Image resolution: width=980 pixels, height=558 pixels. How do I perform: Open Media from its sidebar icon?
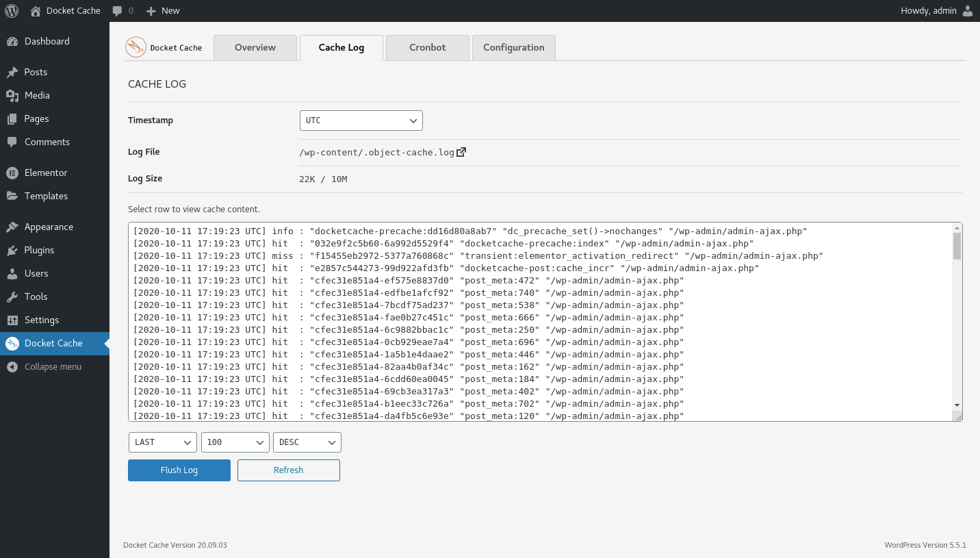(x=14, y=95)
